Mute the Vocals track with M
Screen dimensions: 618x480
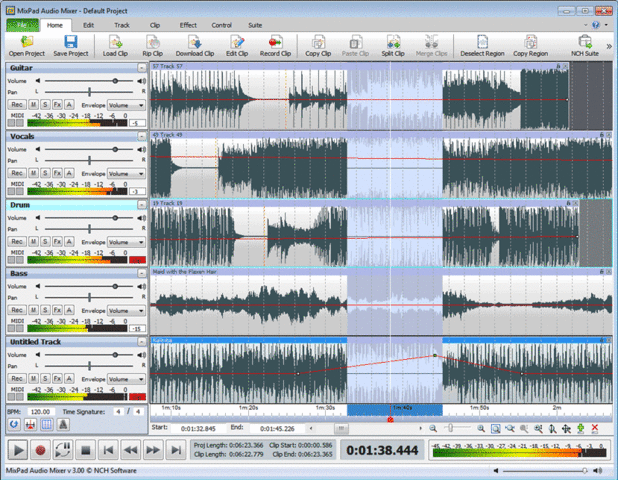34,173
